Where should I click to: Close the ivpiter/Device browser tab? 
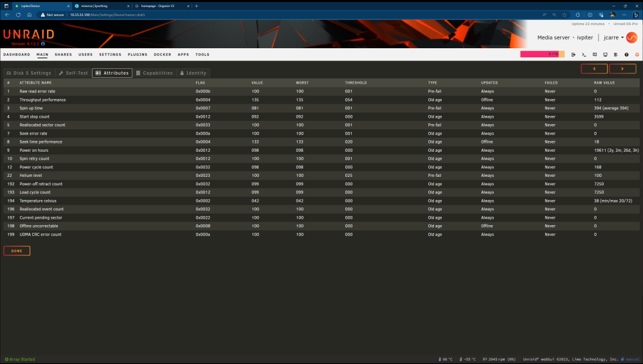pos(68,6)
